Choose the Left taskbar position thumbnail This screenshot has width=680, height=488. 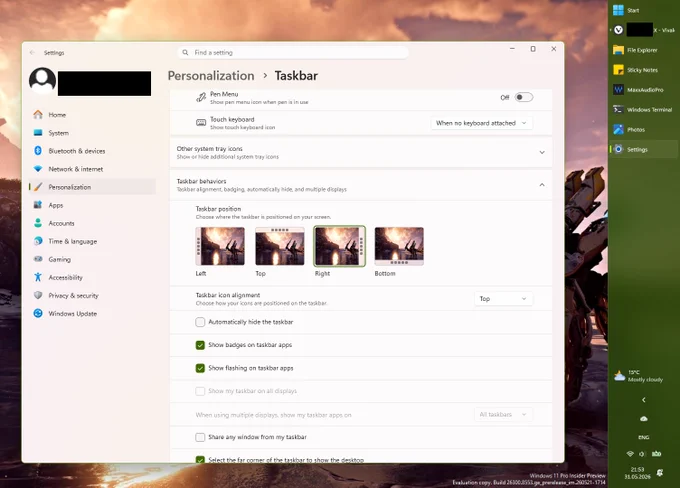pos(220,246)
